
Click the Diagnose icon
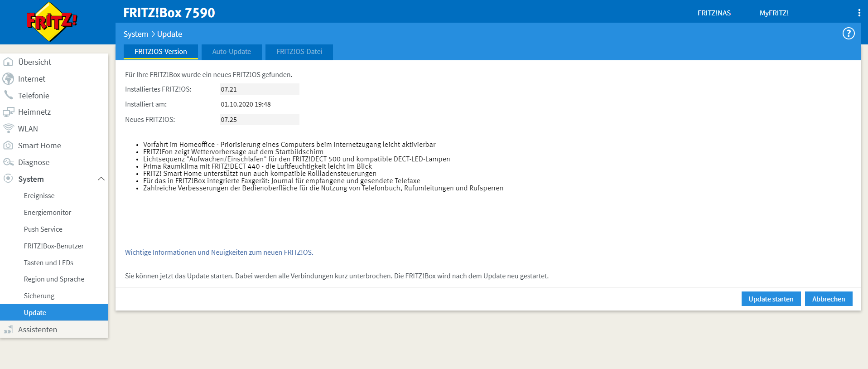[x=8, y=162]
